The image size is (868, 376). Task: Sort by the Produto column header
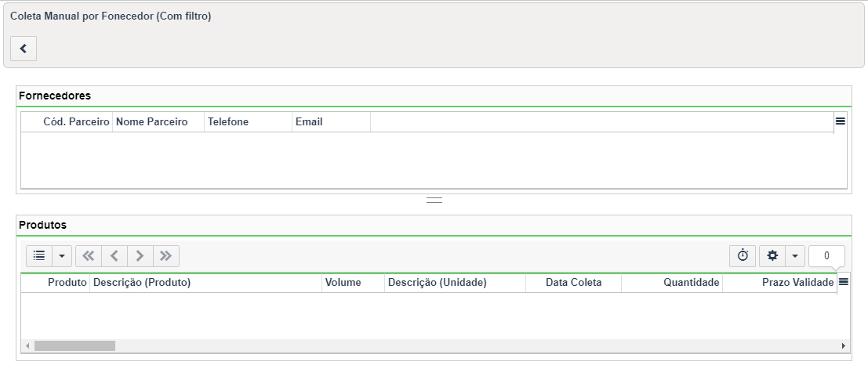pos(56,283)
